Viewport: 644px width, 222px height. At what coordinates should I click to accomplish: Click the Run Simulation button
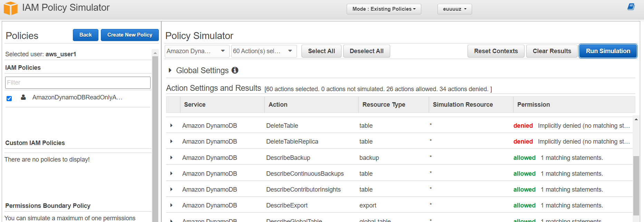(x=608, y=51)
